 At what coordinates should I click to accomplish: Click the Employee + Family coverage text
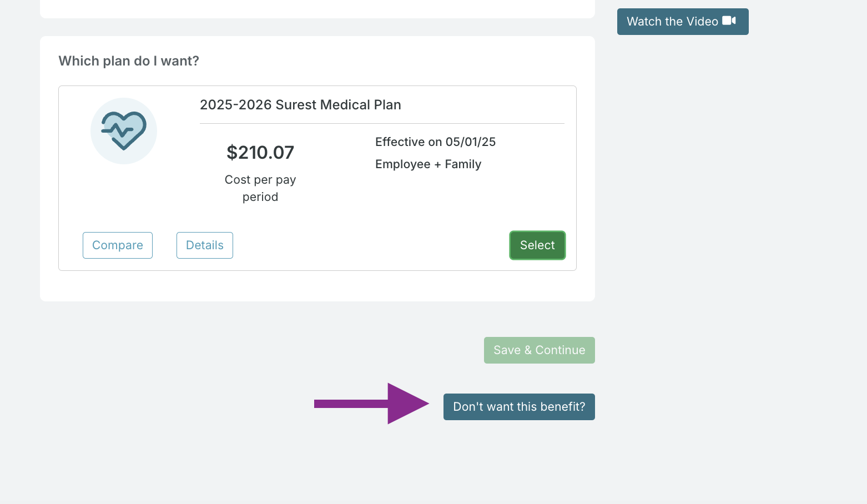(428, 164)
